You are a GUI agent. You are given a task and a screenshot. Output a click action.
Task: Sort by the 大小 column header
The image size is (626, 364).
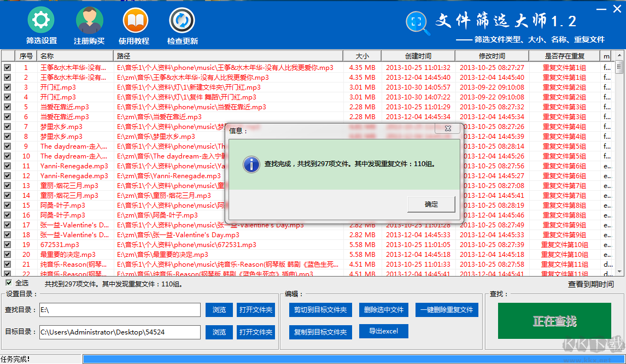click(362, 56)
